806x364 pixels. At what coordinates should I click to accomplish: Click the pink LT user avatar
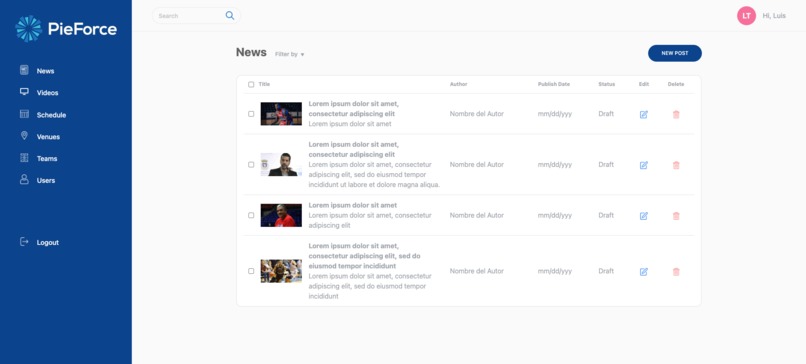746,15
